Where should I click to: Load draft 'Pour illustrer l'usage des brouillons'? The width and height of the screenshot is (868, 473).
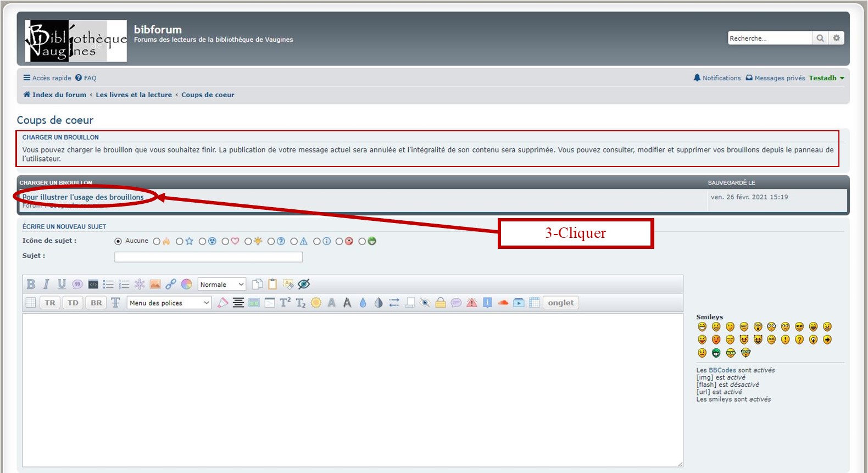coord(83,197)
